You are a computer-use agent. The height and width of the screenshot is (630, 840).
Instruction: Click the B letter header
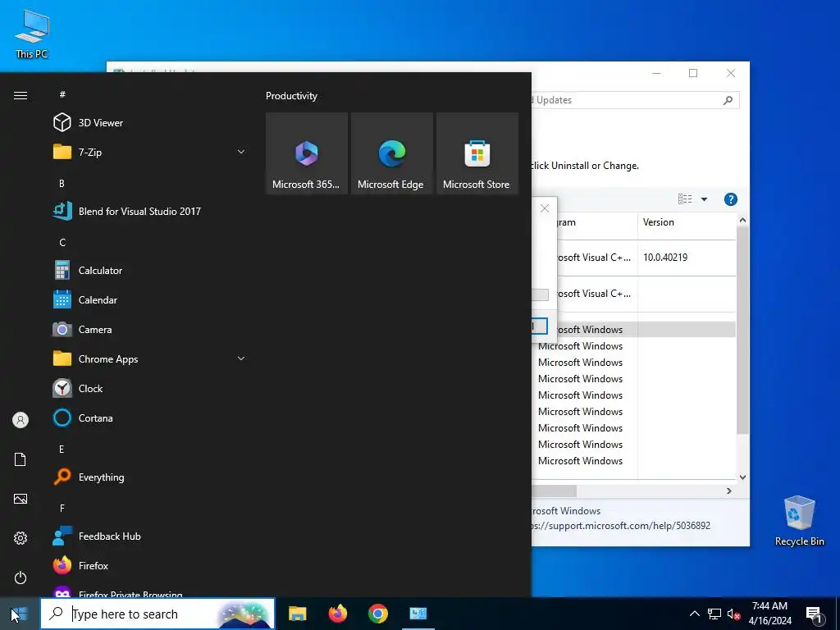(62, 183)
